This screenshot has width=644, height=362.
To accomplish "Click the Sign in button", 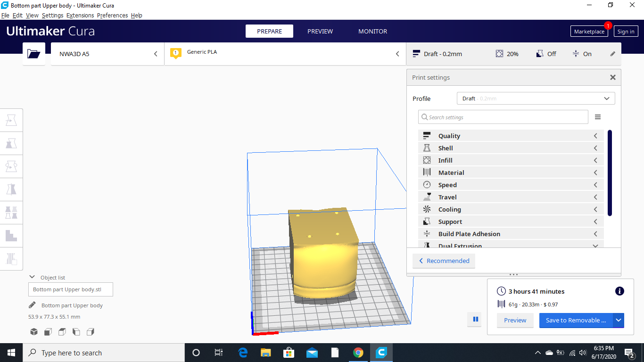I will click(626, 31).
